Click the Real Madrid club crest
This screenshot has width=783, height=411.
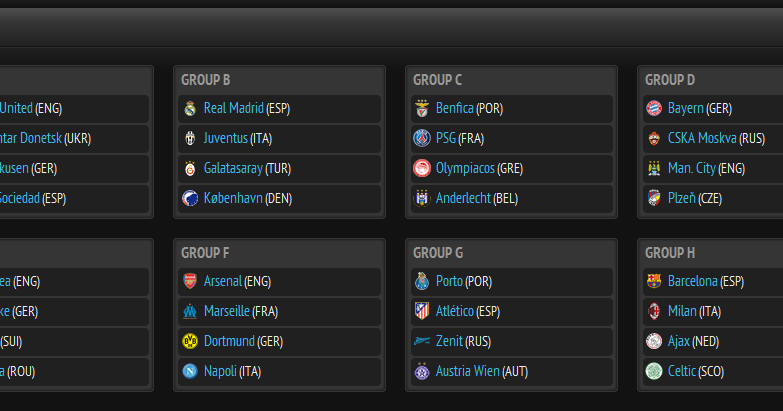point(190,108)
